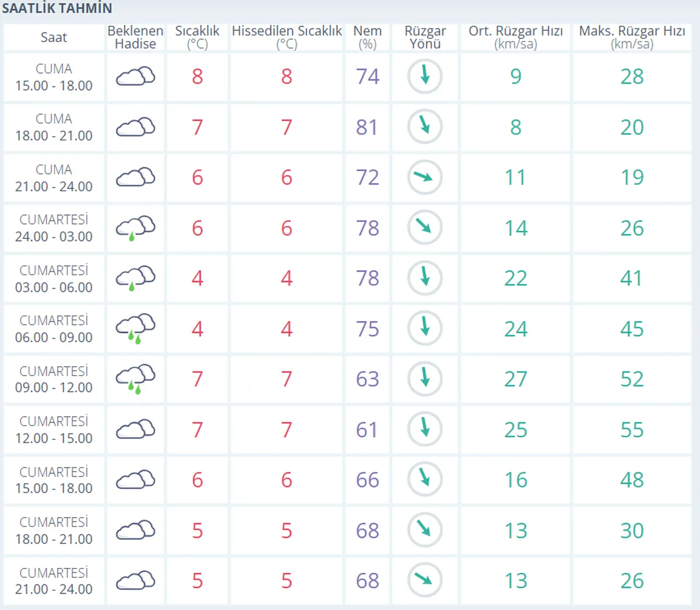Screen dimensions: 700x610
Task: Click the wind direction icon for Cumartesi 18.00 - 21.00
Action: (424, 530)
